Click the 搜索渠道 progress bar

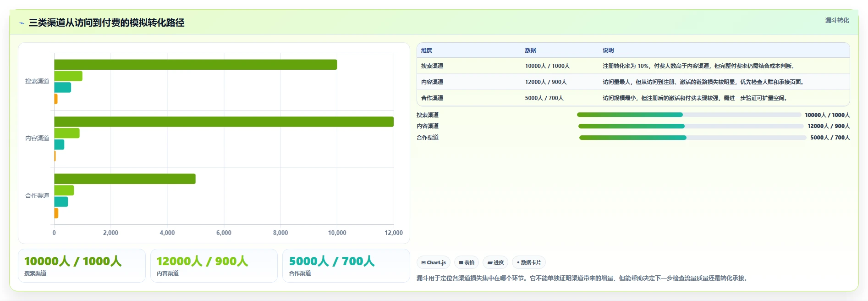(689, 115)
